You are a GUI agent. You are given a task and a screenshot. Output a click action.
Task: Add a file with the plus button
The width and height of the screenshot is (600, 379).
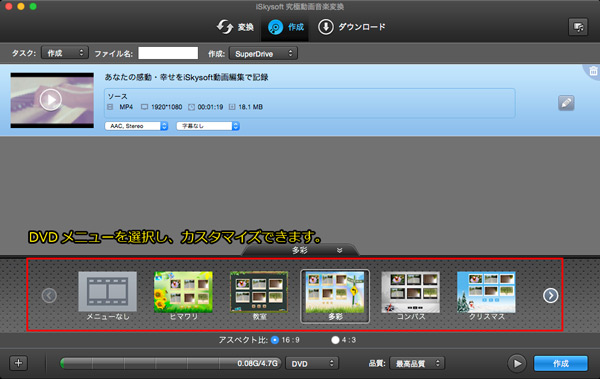point(18,363)
